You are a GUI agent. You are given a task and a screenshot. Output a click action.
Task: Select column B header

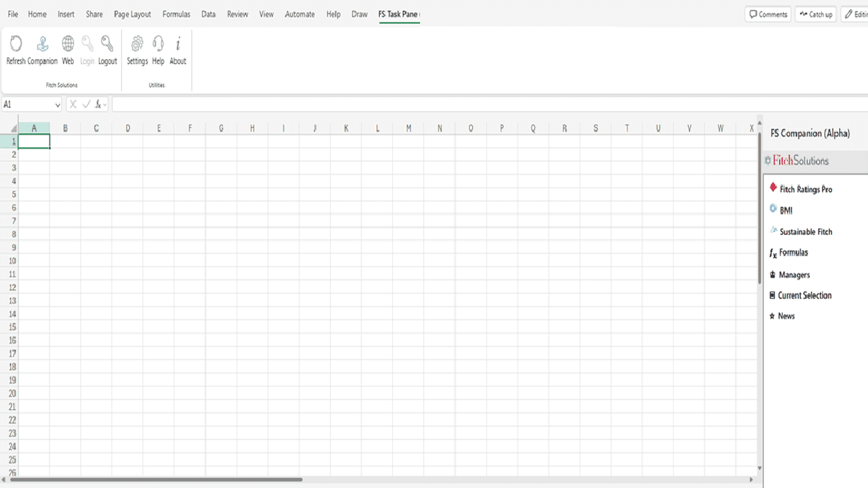[x=65, y=128]
